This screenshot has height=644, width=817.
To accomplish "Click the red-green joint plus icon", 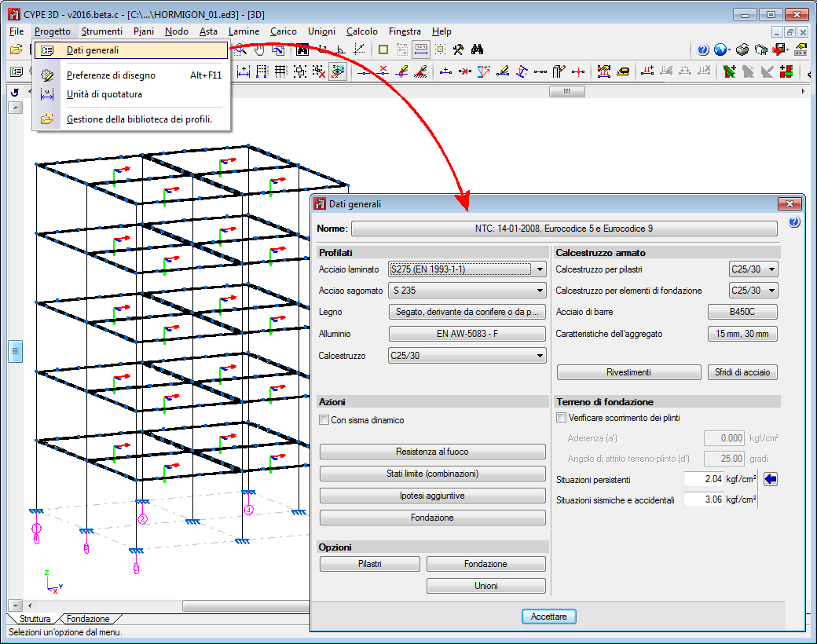I will tap(786, 71).
